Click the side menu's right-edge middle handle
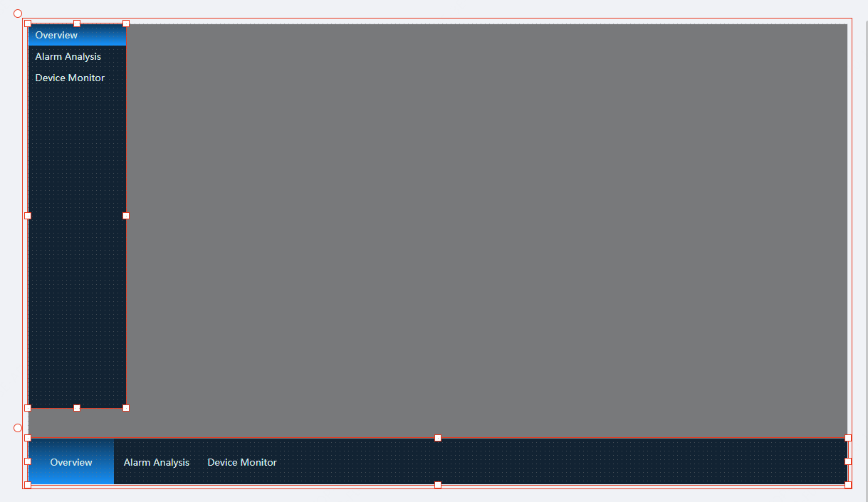 126,216
